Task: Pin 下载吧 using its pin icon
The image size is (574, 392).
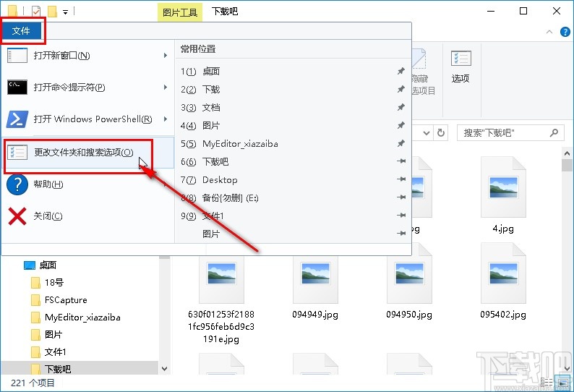Action: [x=401, y=161]
